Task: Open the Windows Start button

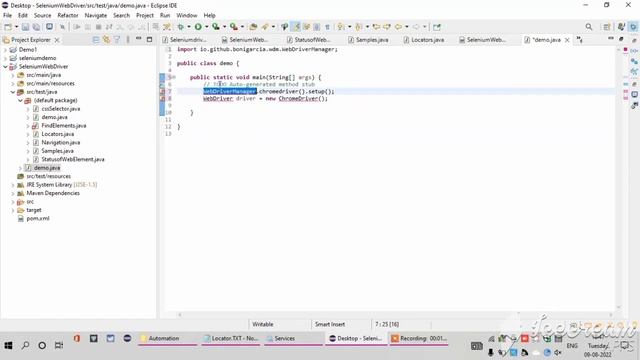Action: [x=8, y=345]
